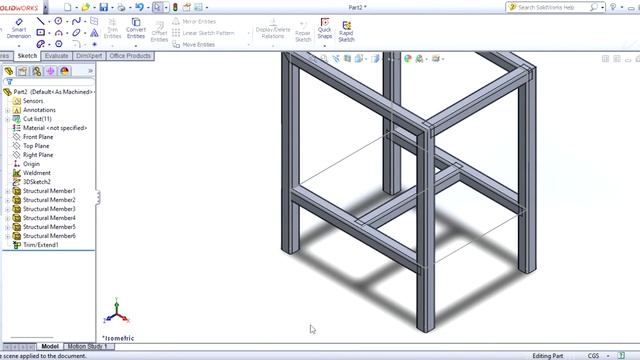Toggle Rapid Sketch
640x360 pixels.
coord(346,31)
